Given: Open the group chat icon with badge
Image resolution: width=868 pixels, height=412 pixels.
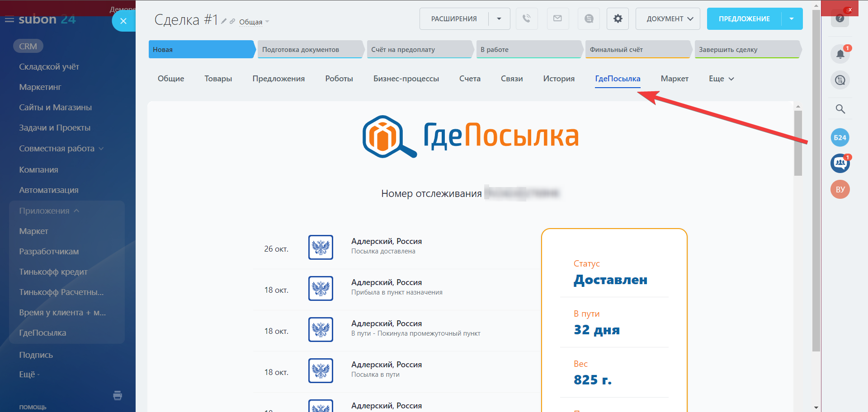Looking at the screenshot, I should coord(840,163).
